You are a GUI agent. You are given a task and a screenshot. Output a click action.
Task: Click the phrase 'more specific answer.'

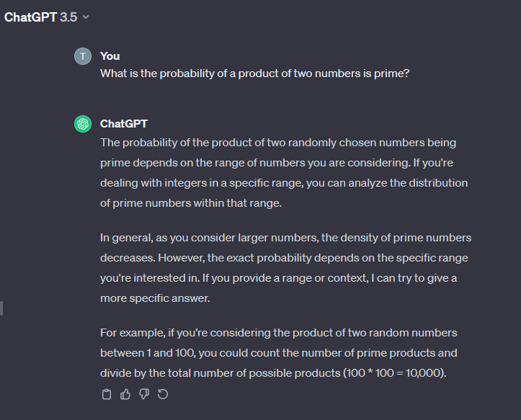pos(155,298)
